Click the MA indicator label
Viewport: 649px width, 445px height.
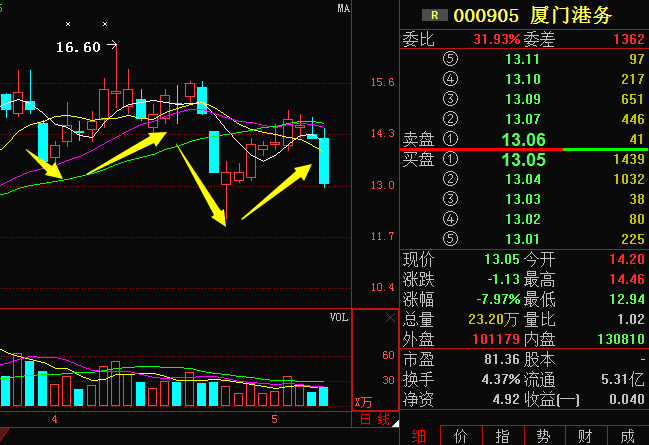point(343,9)
